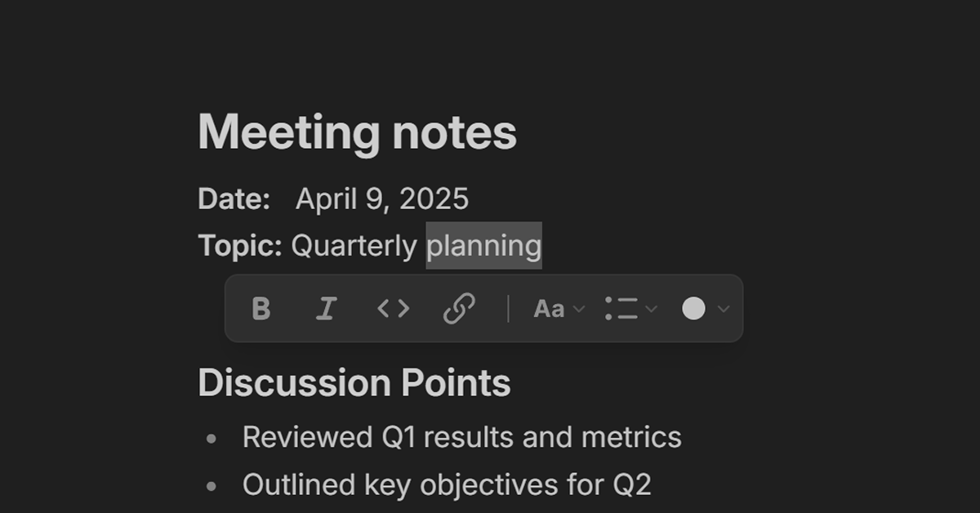Apply bold formatting to the selected text
Screen dimensions: 980x513
pos(261,308)
